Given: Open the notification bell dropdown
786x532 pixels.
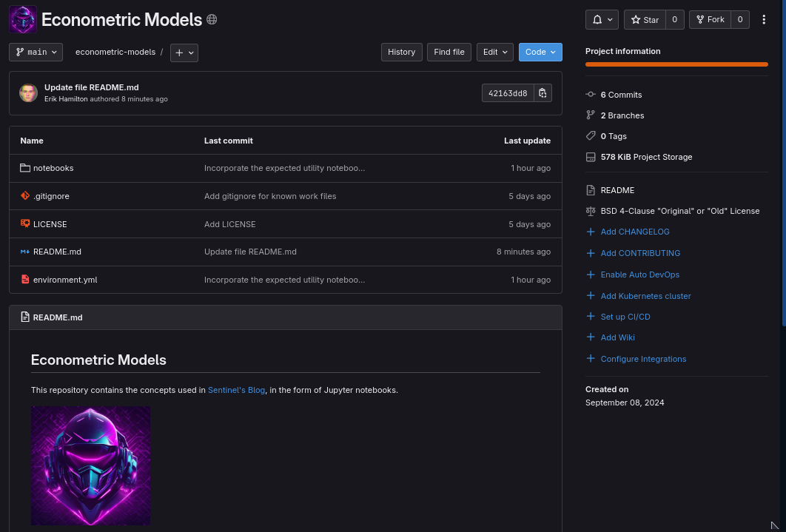Looking at the screenshot, I should (602, 20).
